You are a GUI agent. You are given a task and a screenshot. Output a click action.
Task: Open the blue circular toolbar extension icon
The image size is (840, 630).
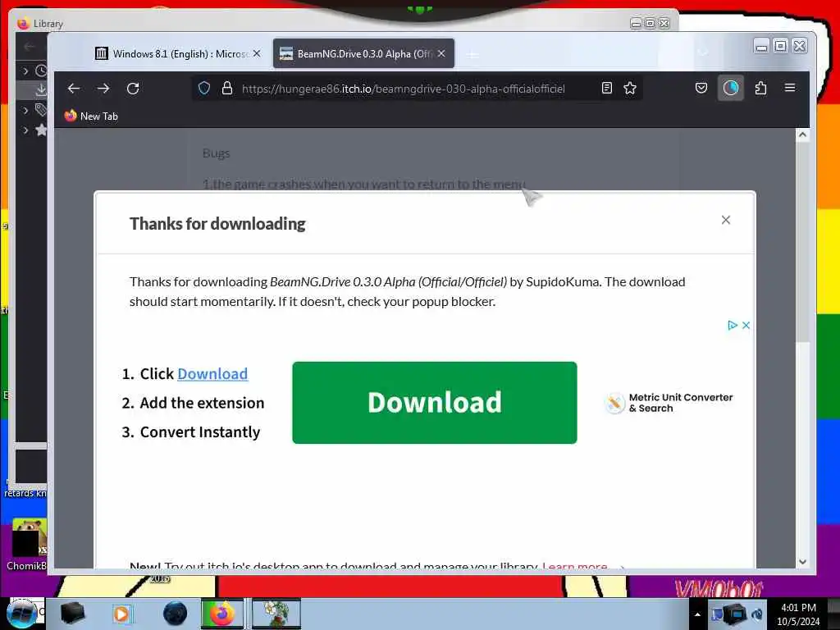click(x=731, y=88)
